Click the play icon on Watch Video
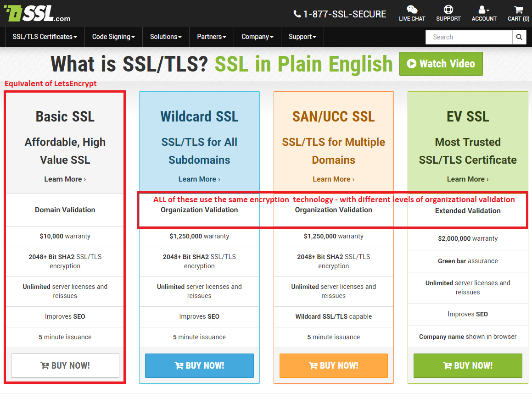The image size is (532, 398). point(411,64)
